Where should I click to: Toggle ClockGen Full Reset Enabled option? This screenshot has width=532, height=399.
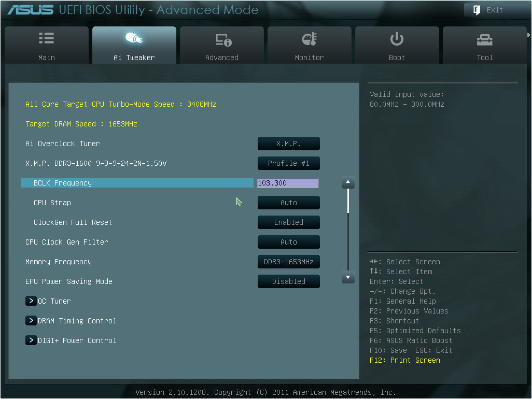289,222
